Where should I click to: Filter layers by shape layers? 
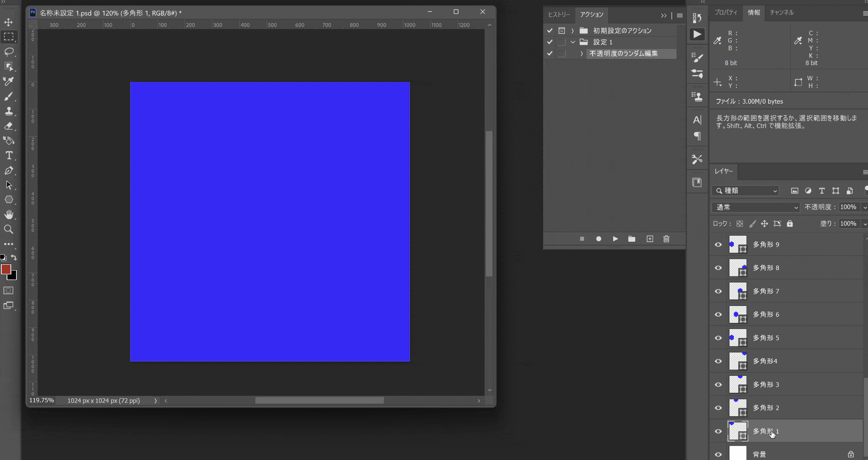[835, 191]
